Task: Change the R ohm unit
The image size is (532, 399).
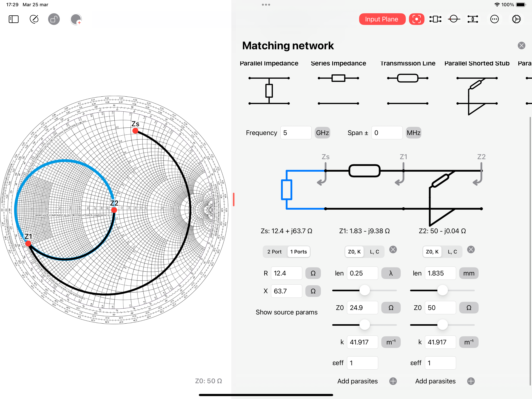Action: [x=313, y=273]
